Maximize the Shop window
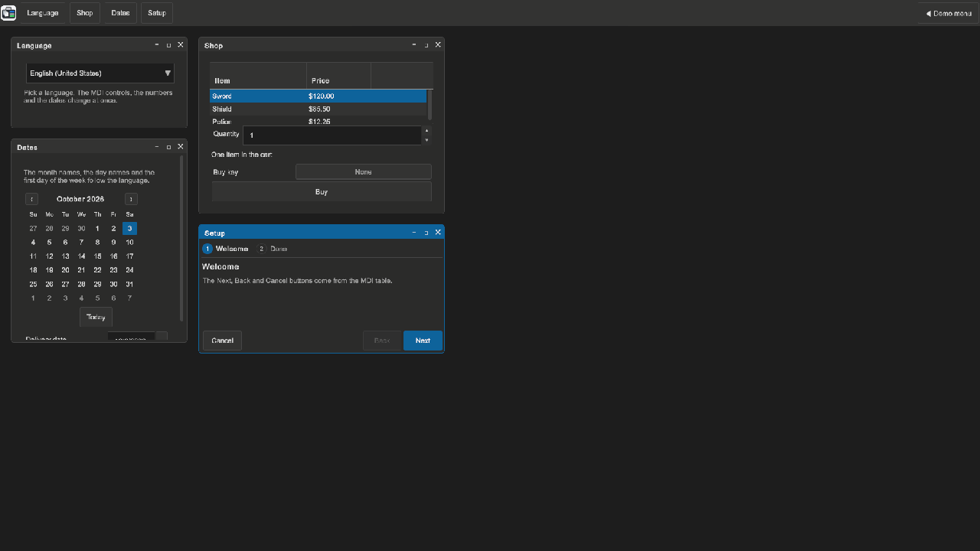 tap(426, 45)
